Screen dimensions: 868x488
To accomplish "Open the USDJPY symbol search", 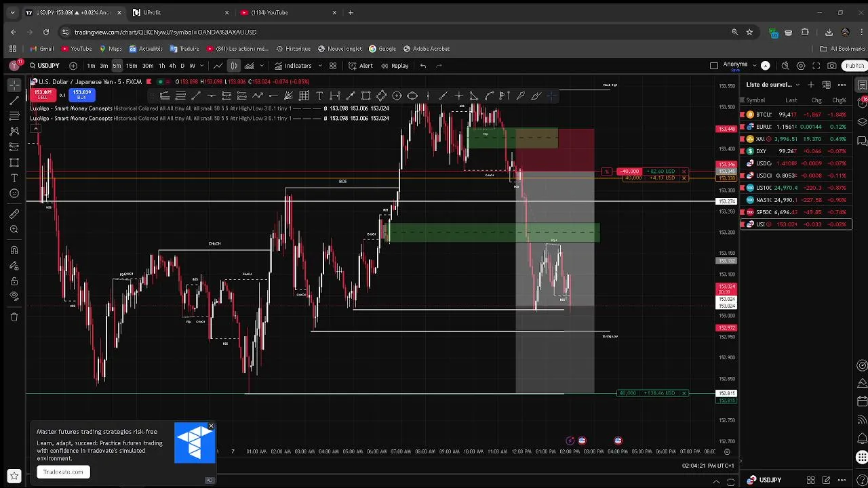I will (44, 66).
